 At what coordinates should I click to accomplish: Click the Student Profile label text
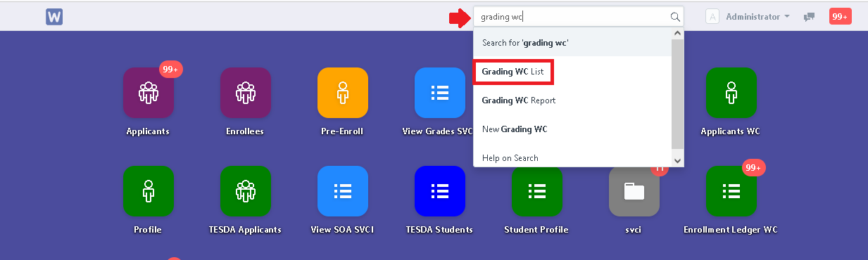[536, 230]
